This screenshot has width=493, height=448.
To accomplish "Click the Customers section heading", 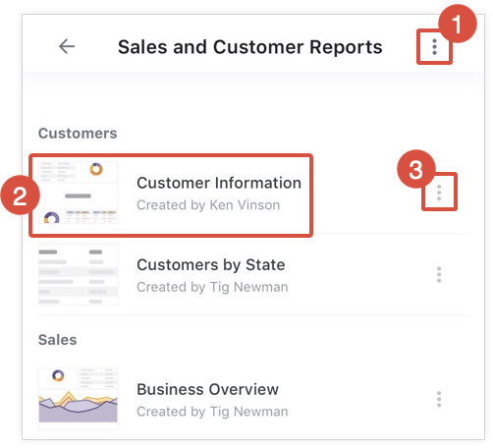I will [78, 134].
